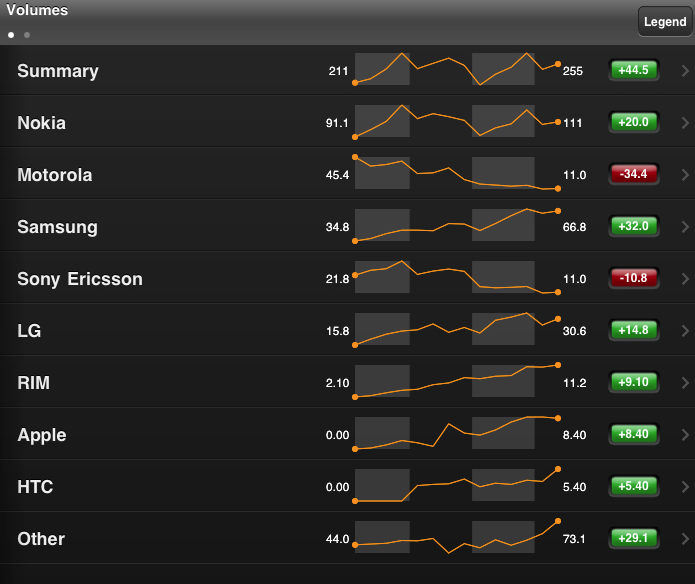Click HTC end value 5.40

tap(574, 487)
